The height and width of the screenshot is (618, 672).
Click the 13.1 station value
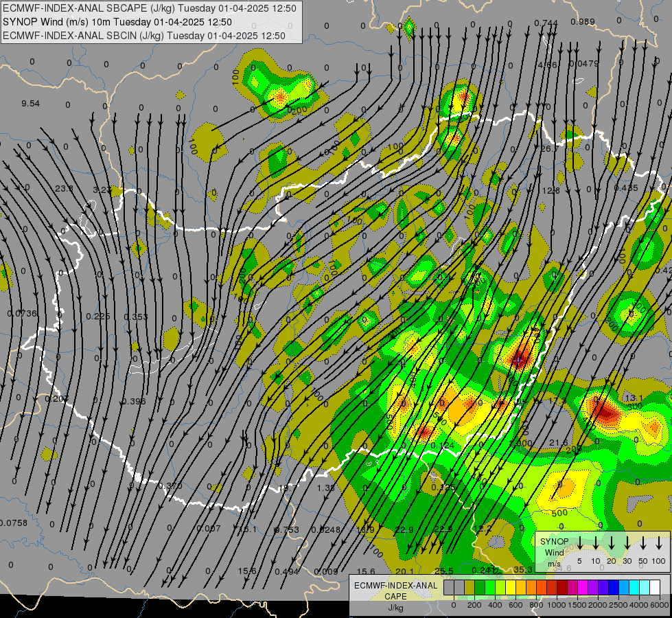(x=634, y=398)
